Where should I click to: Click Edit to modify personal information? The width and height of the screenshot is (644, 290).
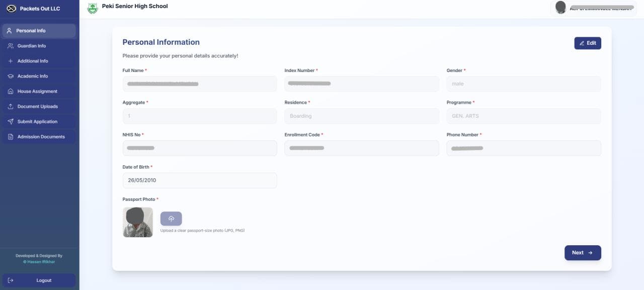click(588, 43)
